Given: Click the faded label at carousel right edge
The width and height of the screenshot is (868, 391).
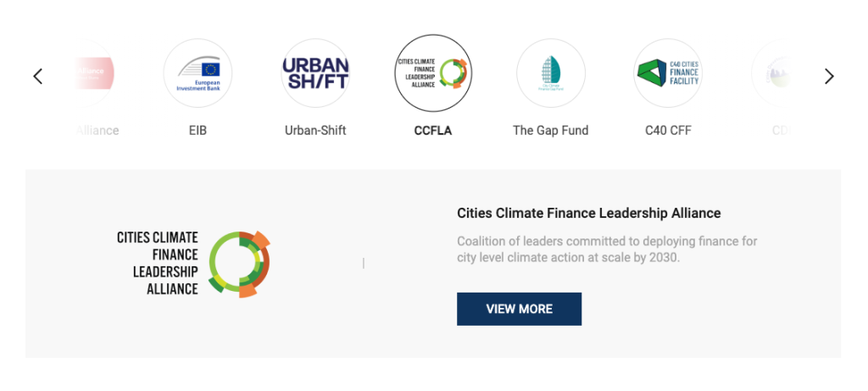Looking at the screenshot, I should [x=780, y=131].
